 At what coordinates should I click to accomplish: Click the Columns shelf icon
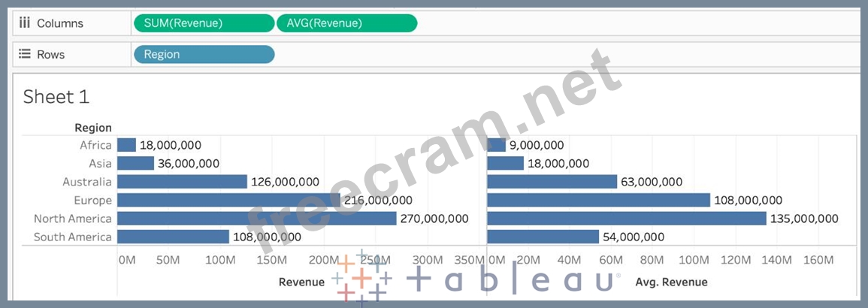point(24,23)
